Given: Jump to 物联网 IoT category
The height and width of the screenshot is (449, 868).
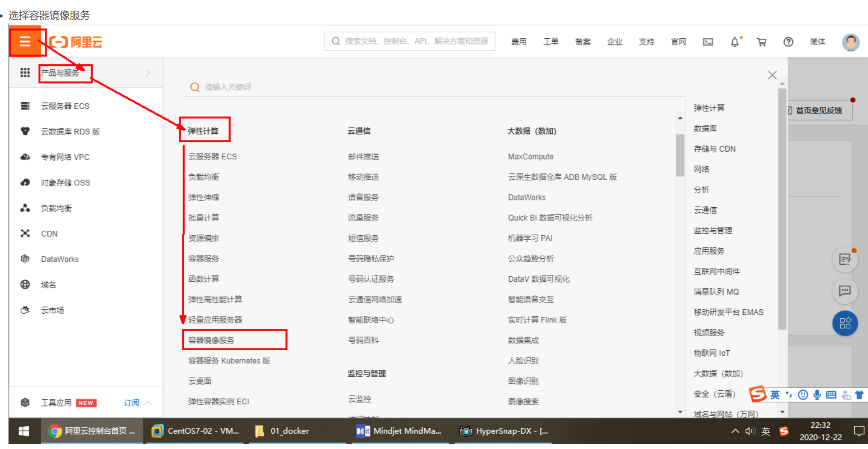Looking at the screenshot, I should (x=711, y=353).
